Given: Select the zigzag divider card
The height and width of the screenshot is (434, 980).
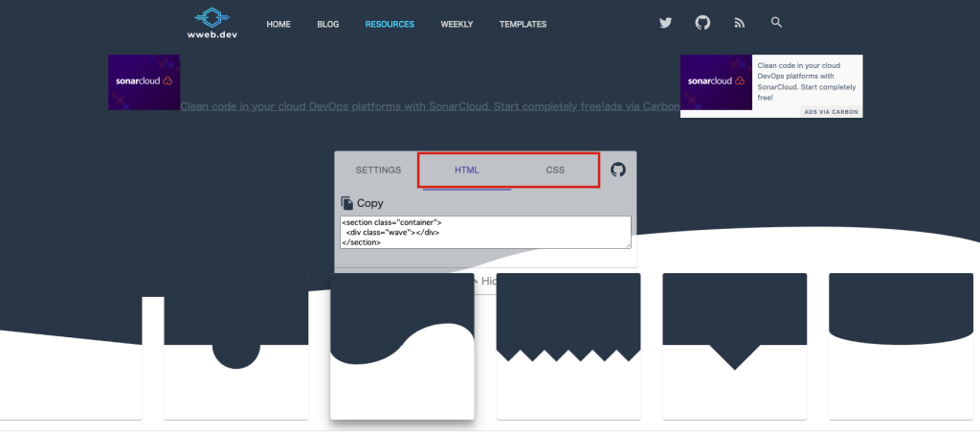Looking at the screenshot, I should click(568, 346).
